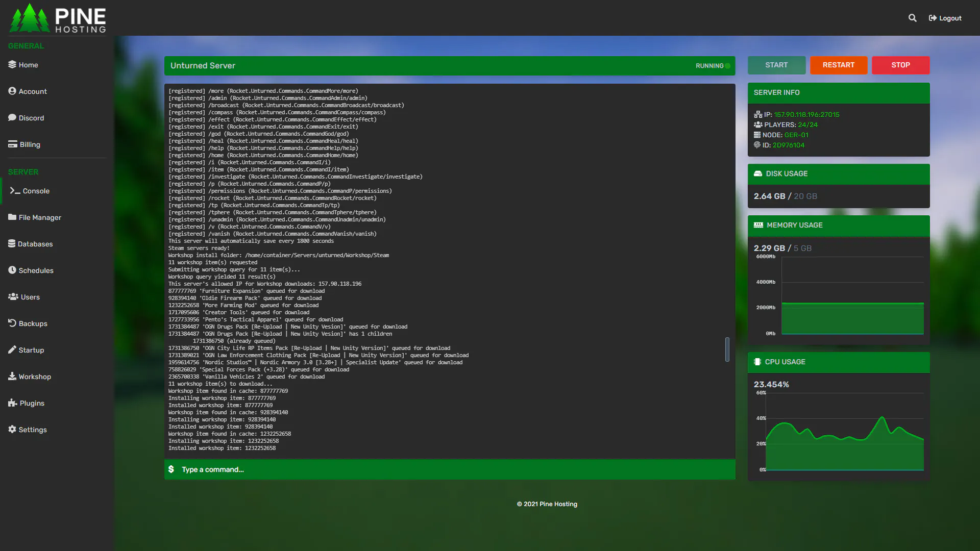Image resolution: width=980 pixels, height=551 pixels.
Task: Click the 2.29 GB memory value
Action: coord(769,248)
